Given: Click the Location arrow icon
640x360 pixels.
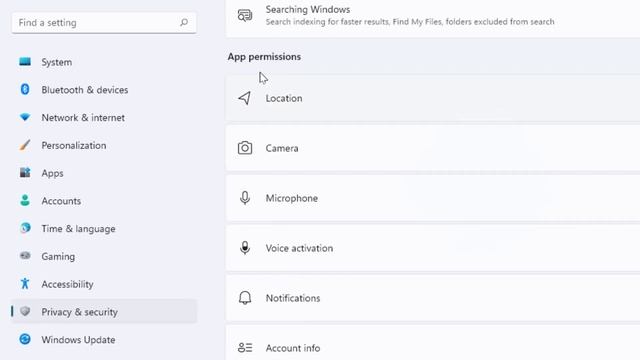Looking at the screenshot, I should [x=245, y=98].
